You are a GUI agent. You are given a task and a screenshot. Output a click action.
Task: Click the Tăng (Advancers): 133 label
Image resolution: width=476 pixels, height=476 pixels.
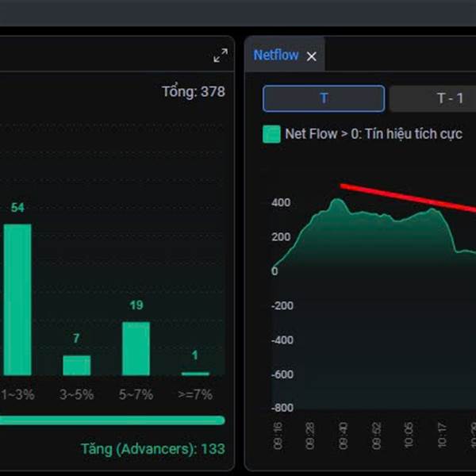[153, 449]
